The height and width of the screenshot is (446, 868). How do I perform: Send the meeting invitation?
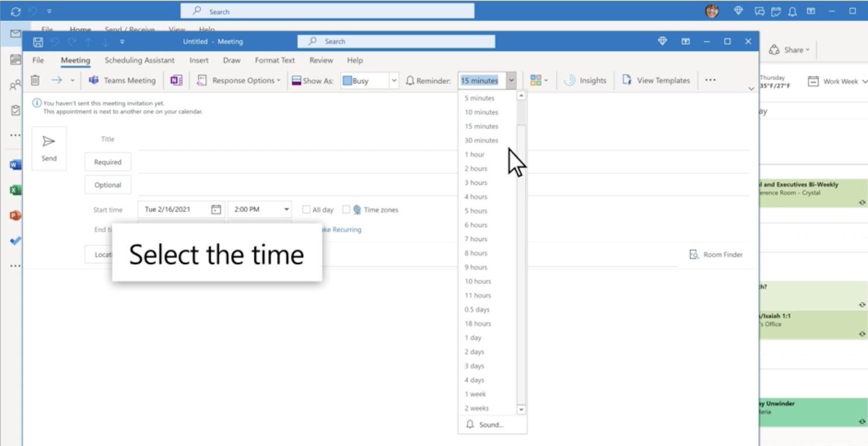point(49,147)
